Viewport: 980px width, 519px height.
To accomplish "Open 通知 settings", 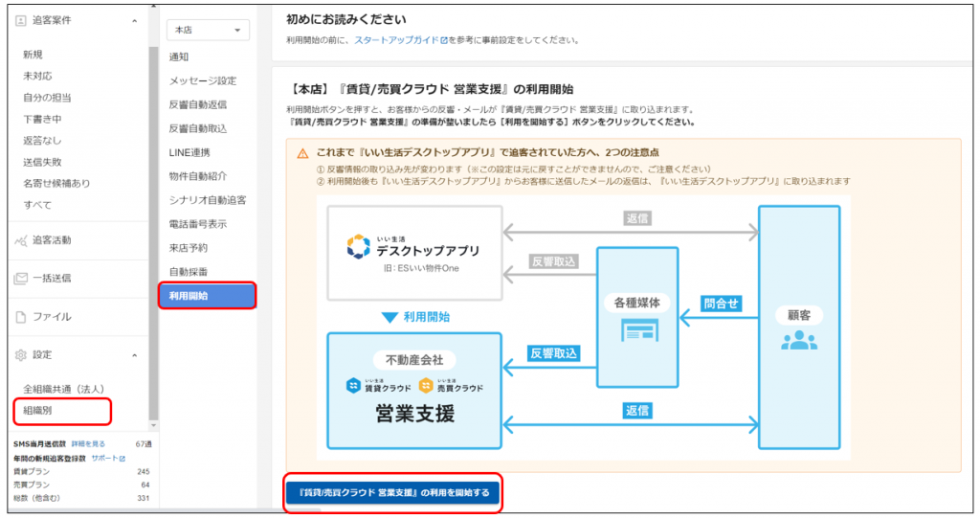I will pyautogui.click(x=179, y=56).
